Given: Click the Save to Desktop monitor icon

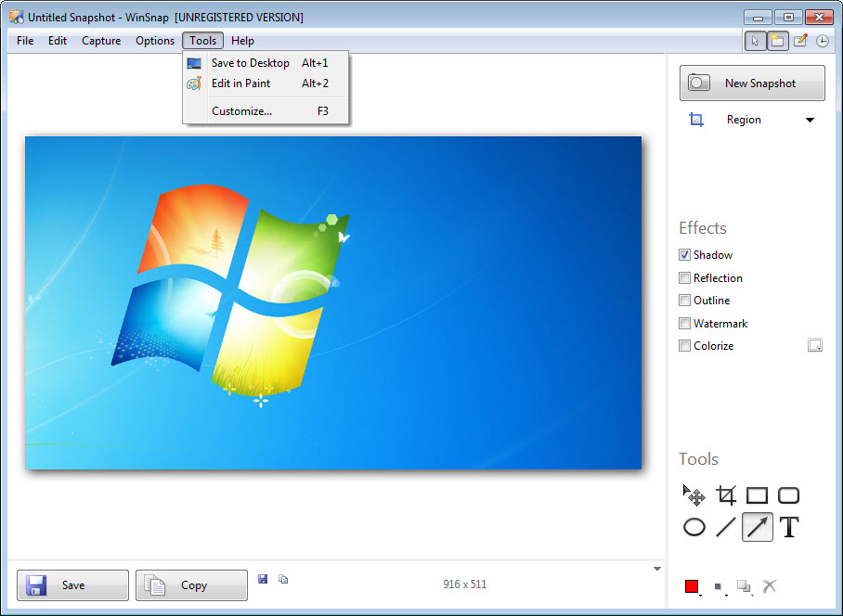Looking at the screenshot, I should pos(194,63).
